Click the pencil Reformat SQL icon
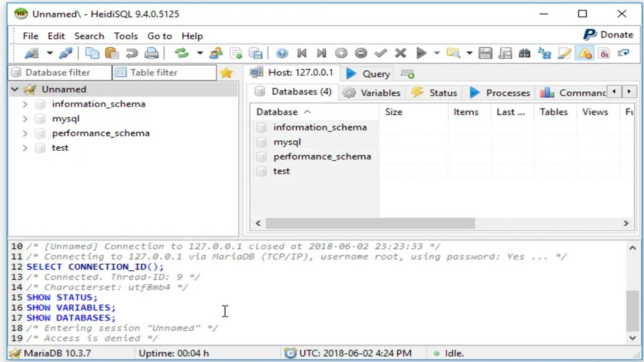The height and width of the screenshot is (362, 644). click(564, 54)
